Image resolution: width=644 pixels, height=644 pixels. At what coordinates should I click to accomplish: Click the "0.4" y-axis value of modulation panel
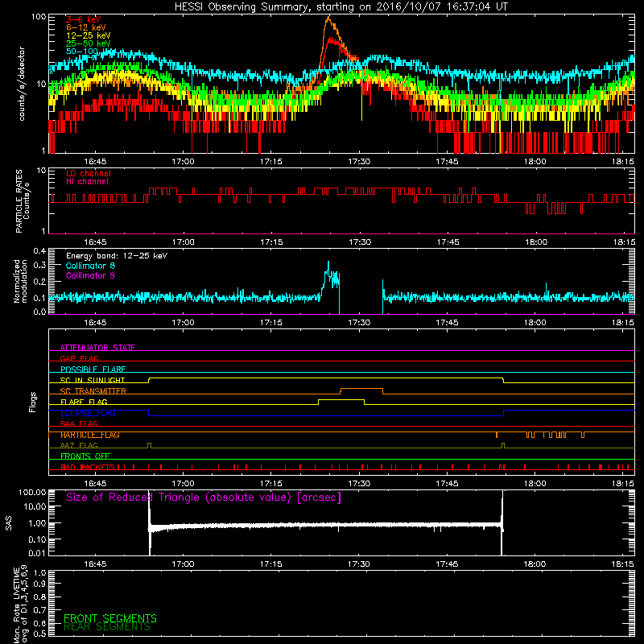point(39,251)
